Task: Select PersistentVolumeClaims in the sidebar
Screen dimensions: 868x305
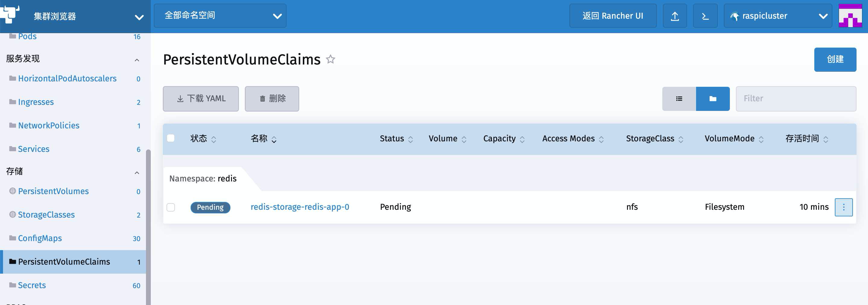Action: coord(73,262)
